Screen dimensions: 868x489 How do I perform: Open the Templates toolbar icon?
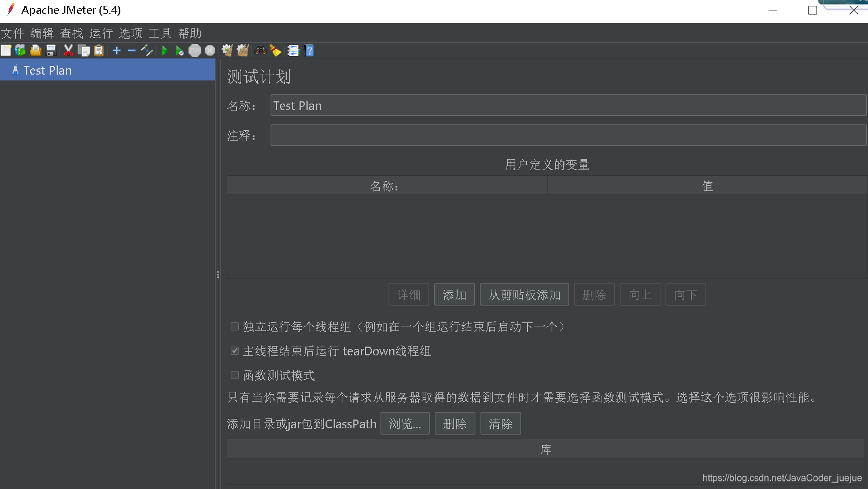(x=20, y=50)
